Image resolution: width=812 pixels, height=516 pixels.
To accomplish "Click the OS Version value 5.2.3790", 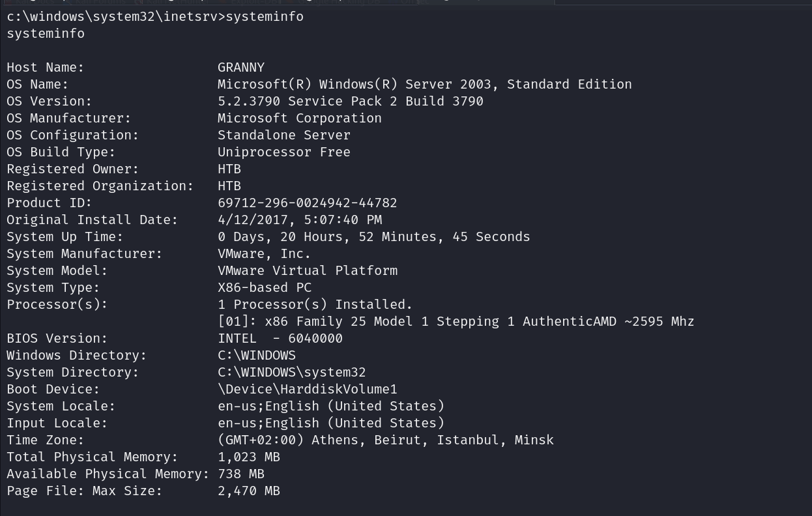I will point(350,101).
